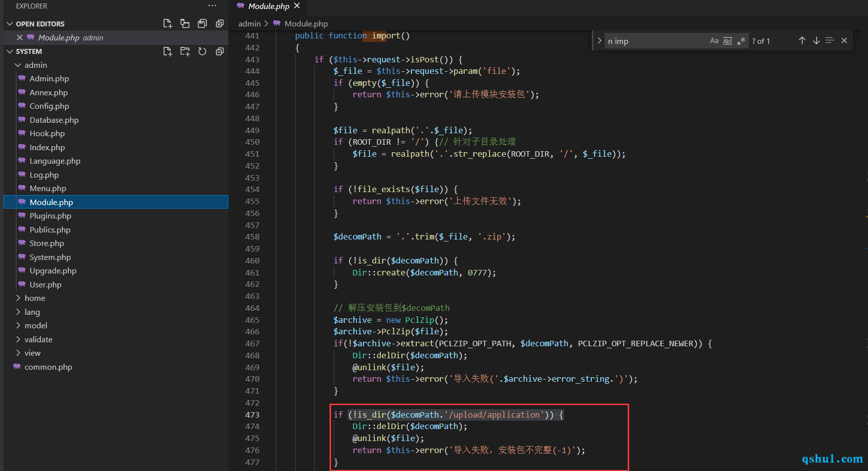The height and width of the screenshot is (471, 868).
Task: Expand Replace mode chevron in find widget
Action: [x=599, y=41]
